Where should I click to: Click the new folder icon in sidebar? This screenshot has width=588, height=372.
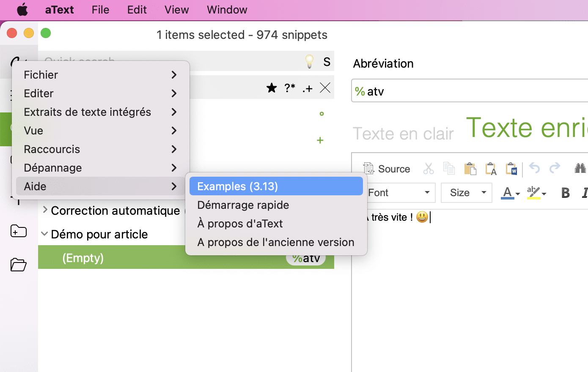[x=19, y=231]
